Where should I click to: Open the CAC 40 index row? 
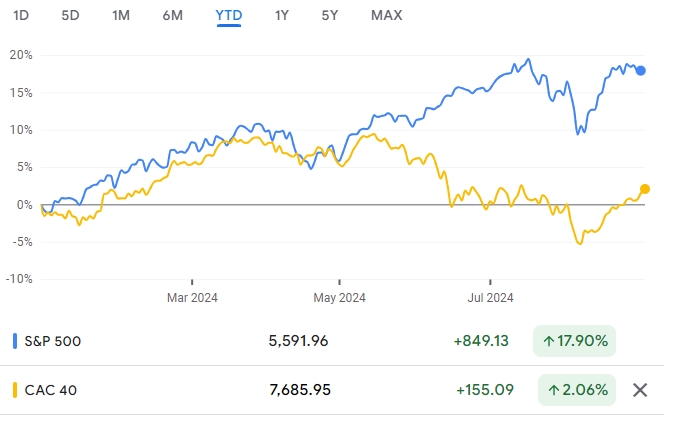click(49, 390)
